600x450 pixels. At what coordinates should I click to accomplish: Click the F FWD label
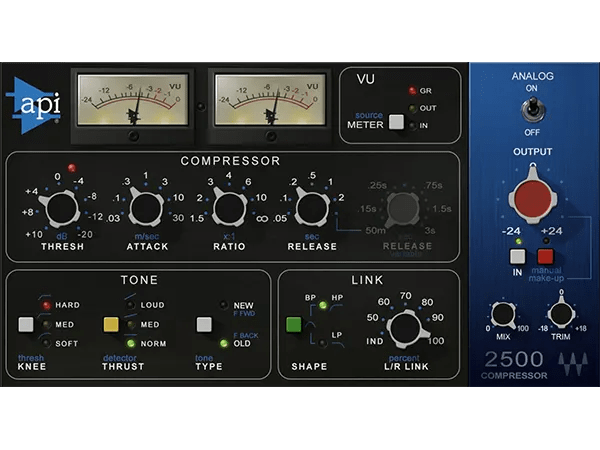click(244, 314)
